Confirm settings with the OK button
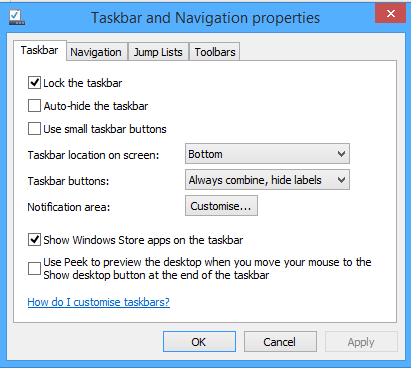This screenshot has height=368, width=411. pyautogui.click(x=199, y=342)
